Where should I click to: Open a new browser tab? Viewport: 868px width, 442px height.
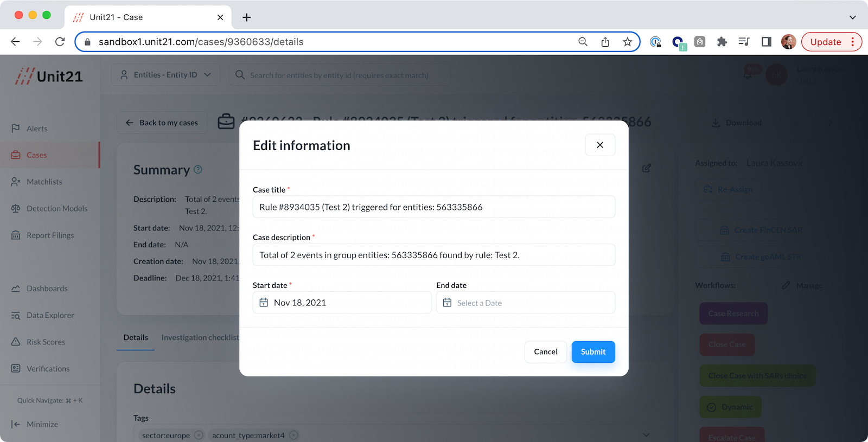tap(247, 17)
